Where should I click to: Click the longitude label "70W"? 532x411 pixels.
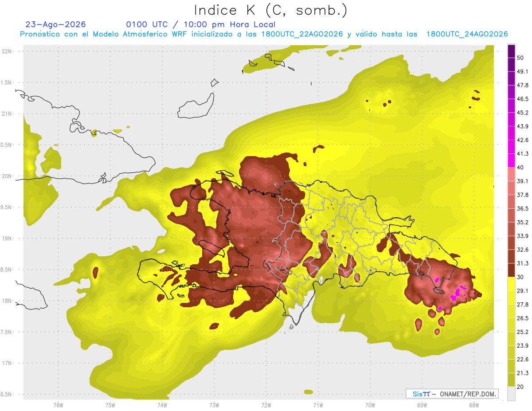coord(370,406)
